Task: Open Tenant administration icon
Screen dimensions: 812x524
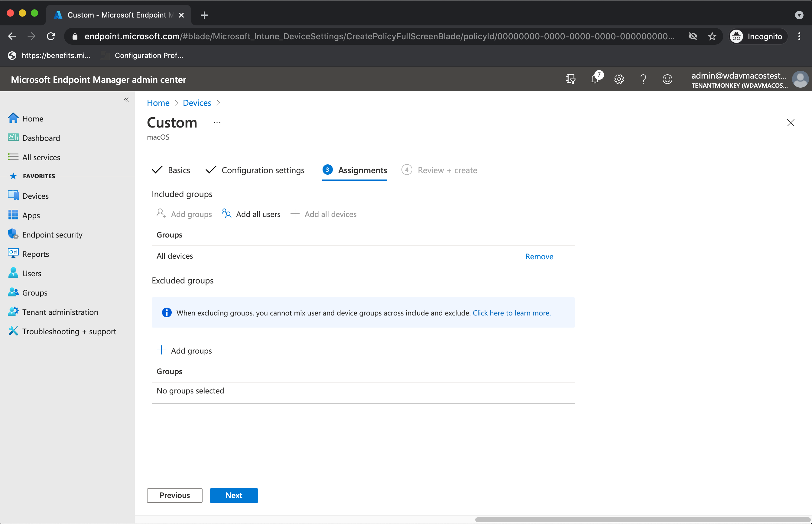Action: pyautogui.click(x=13, y=312)
